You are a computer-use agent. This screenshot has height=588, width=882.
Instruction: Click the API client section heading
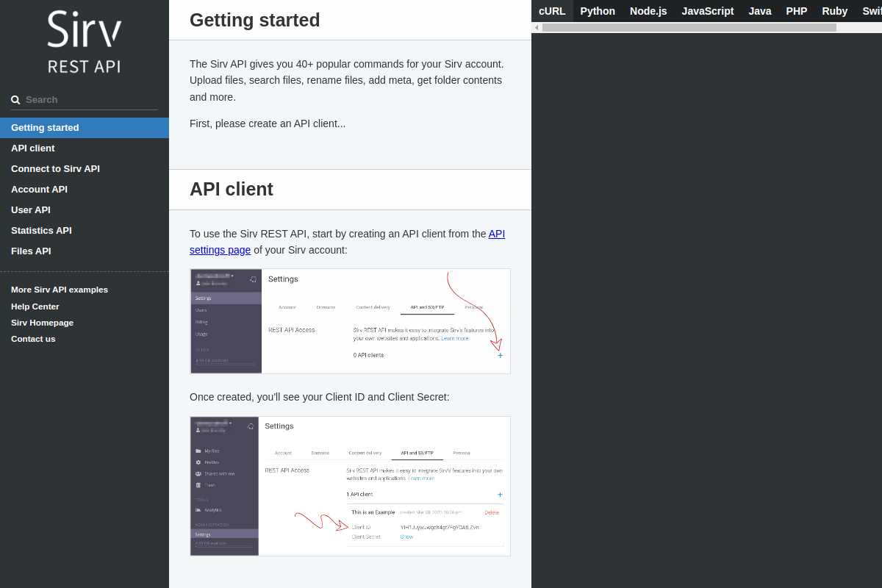(232, 190)
